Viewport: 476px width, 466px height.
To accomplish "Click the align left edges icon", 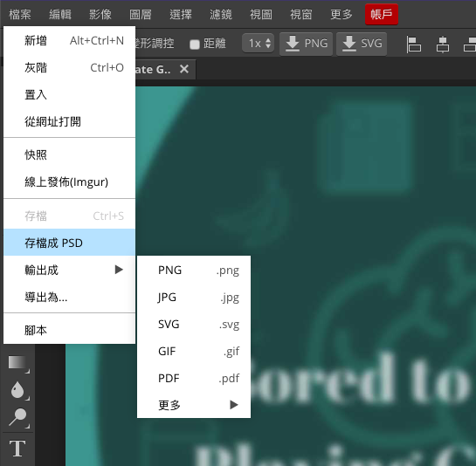I will pyautogui.click(x=413, y=45).
